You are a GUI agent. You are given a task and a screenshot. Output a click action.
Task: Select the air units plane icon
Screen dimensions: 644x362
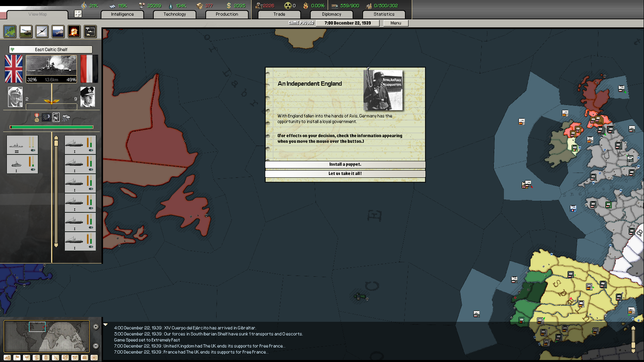[x=42, y=31]
